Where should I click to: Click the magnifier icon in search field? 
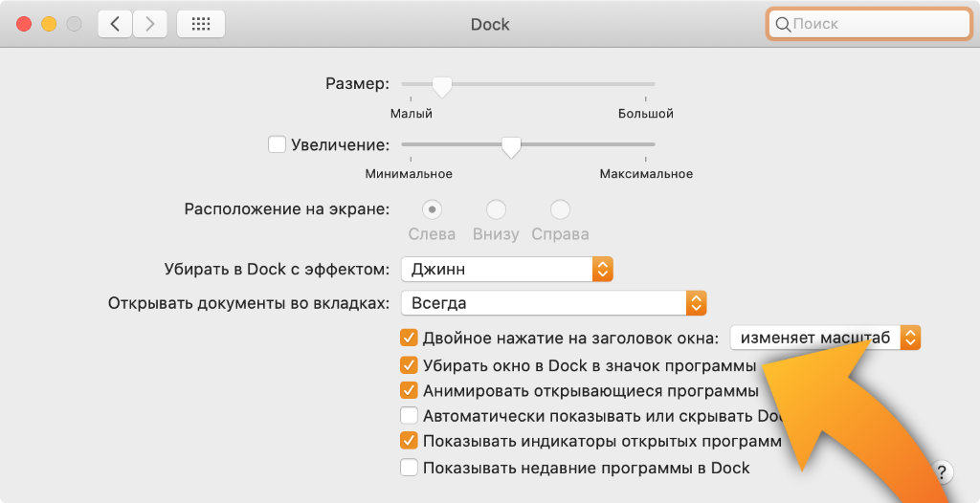[x=783, y=24]
